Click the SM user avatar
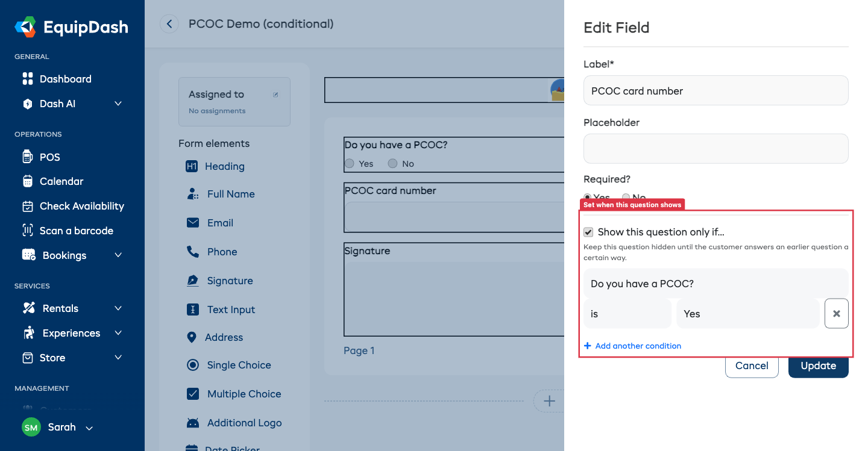The image size is (868, 451). point(31,428)
